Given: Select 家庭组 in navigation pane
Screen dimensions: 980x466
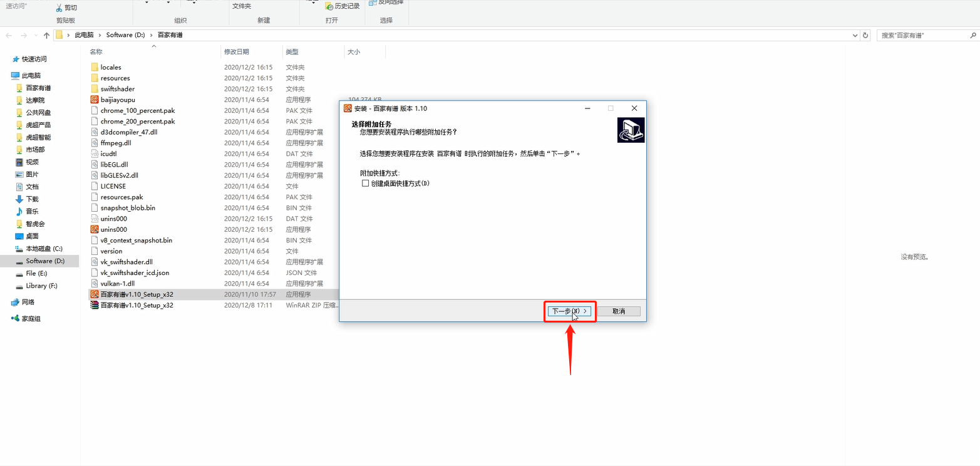Looking at the screenshot, I should [x=31, y=318].
